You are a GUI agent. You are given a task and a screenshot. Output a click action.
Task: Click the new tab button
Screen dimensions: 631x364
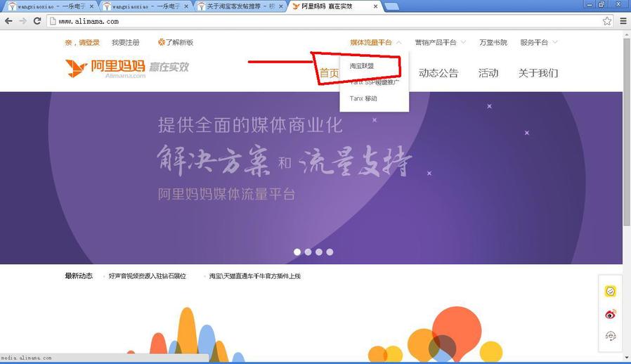point(391,6)
